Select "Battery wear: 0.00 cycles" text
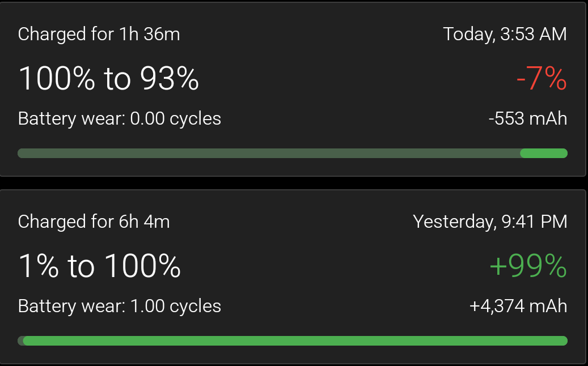 (x=120, y=118)
